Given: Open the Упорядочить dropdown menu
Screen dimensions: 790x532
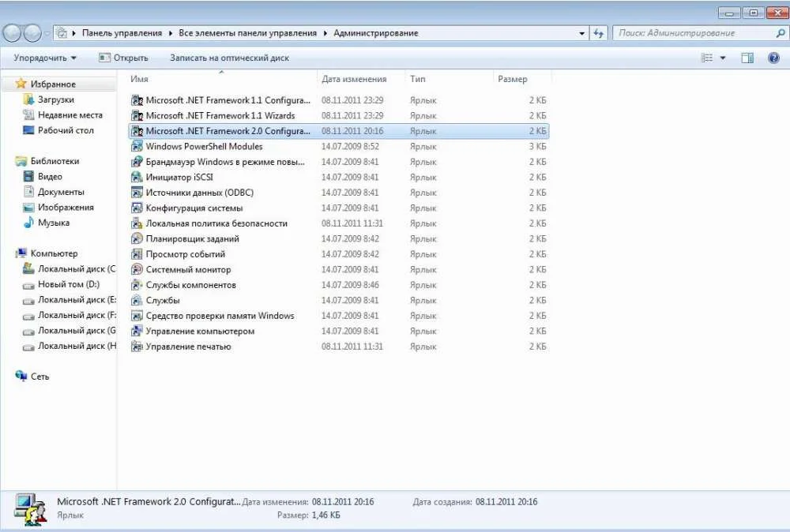Looking at the screenshot, I should pos(45,58).
